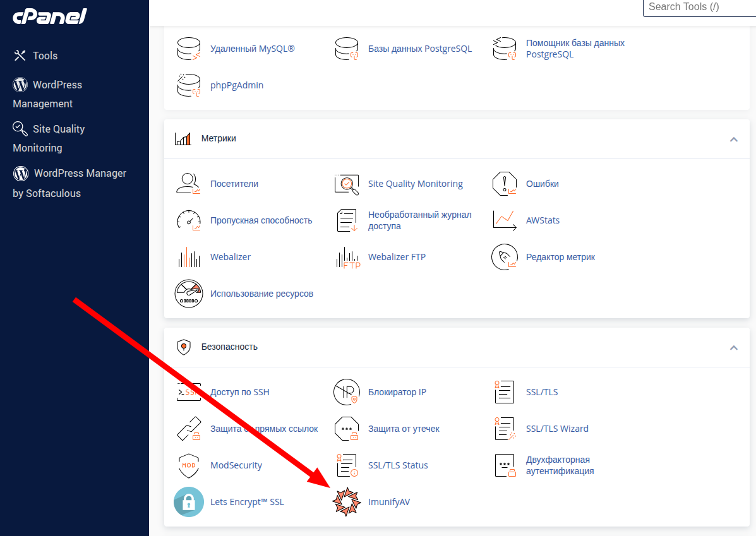Click the Site Quality Monitoring metrics icon
The width and height of the screenshot is (756, 536).
coord(347,184)
